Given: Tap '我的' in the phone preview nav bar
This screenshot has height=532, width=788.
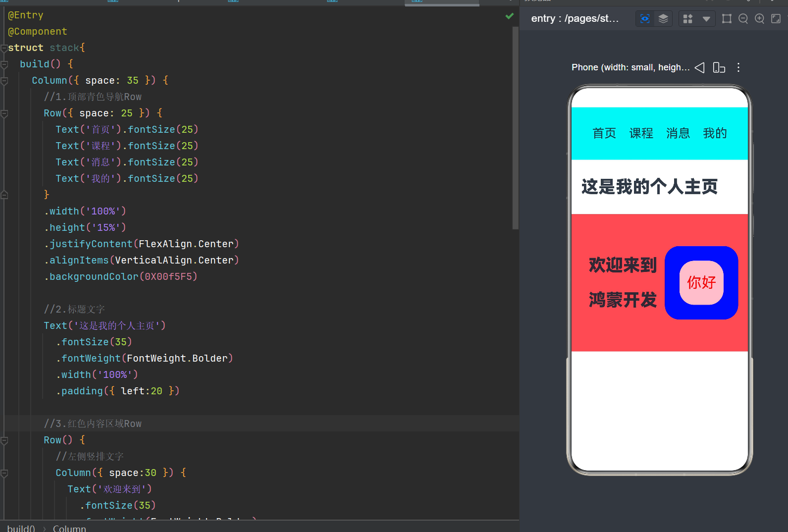Looking at the screenshot, I should [x=715, y=133].
